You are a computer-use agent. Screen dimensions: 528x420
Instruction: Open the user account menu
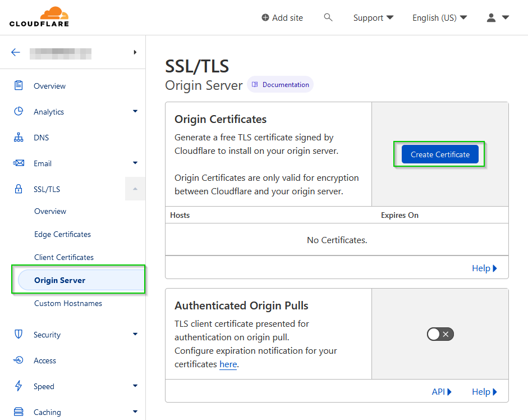pyautogui.click(x=498, y=18)
